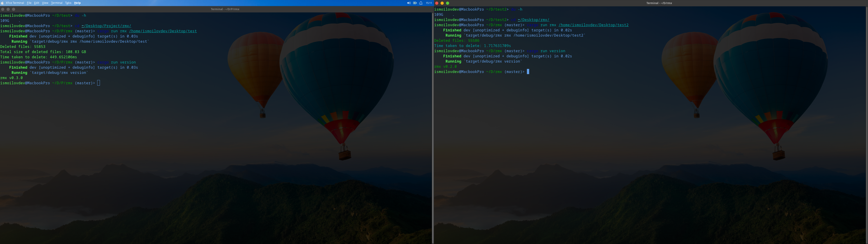
Task: Click left terminal title 'Terminal - ~/D/P/rmx'
Action: click(x=225, y=9)
